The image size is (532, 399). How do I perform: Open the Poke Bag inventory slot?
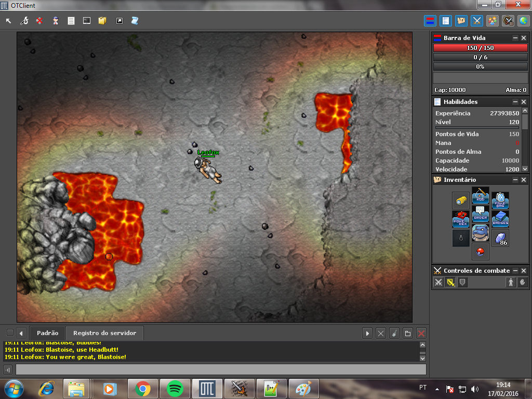tap(500, 201)
